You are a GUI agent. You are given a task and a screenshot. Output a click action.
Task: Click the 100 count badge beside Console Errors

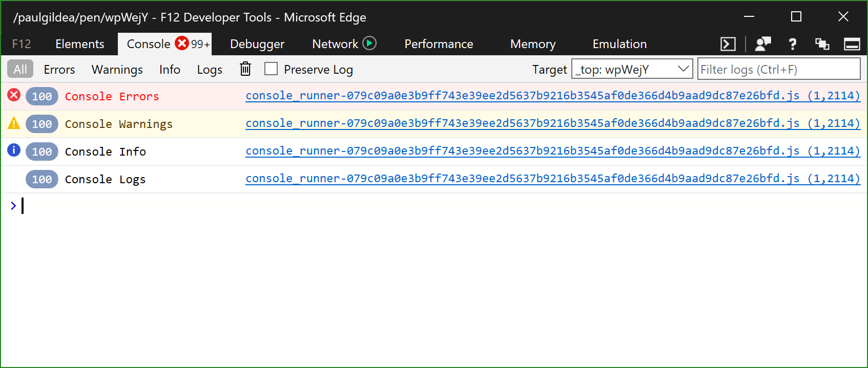click(x=42, y=96)
